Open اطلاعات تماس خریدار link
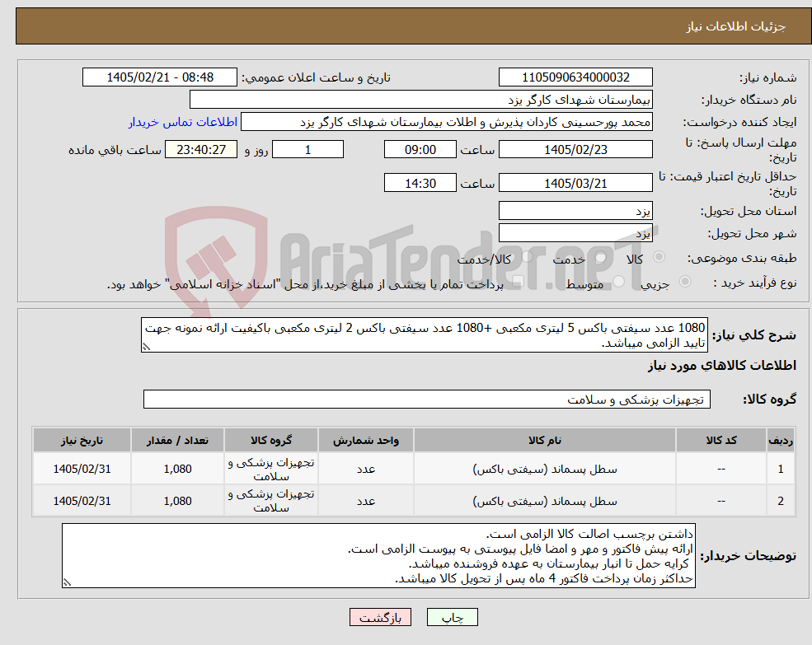Image resolution: width=812 pixels, height=645 pixels. point(183,122)
